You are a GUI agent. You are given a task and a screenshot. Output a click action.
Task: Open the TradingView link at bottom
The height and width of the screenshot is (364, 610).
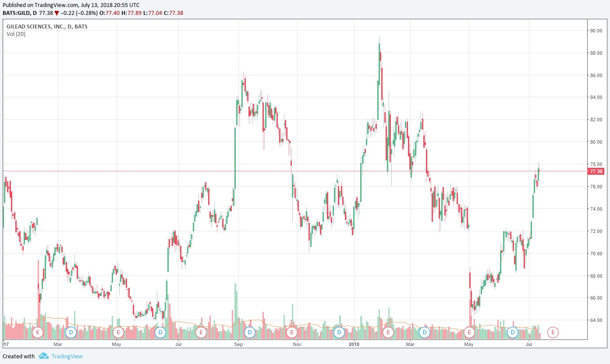(67, 357)
